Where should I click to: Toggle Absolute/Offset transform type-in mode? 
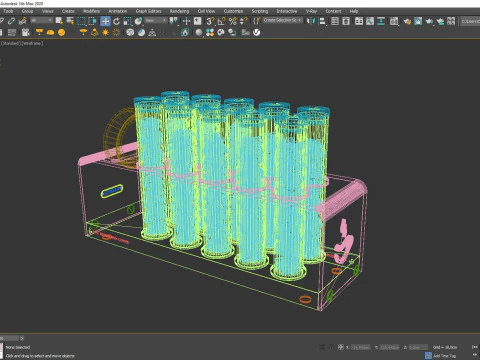click(x=341, y=347)
